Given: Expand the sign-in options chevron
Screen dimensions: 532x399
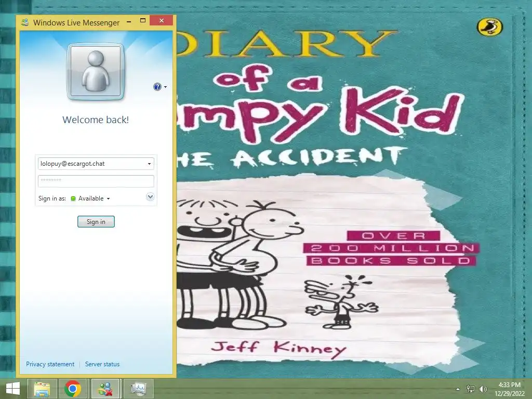Looking at the screenshot, I should coord(150,197).
